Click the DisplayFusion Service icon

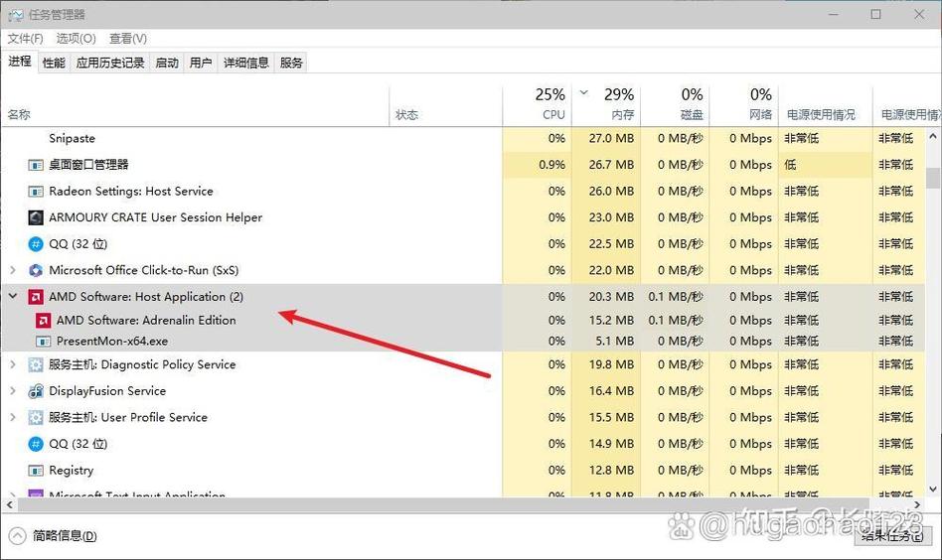[36, 391]
